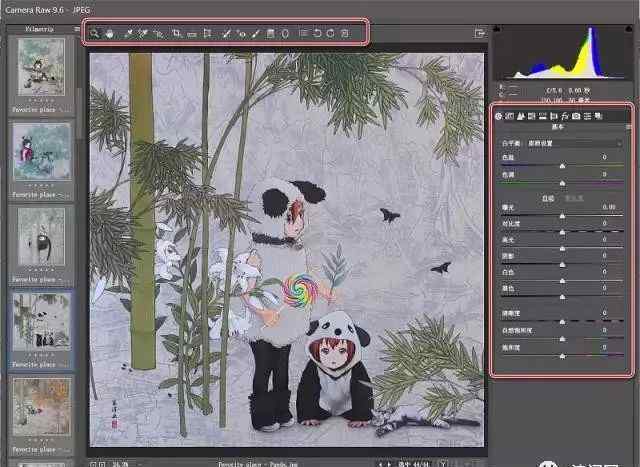The image size is (640, 467).
Task: Select the Graduated Filter tool
Action: [270, 33]
